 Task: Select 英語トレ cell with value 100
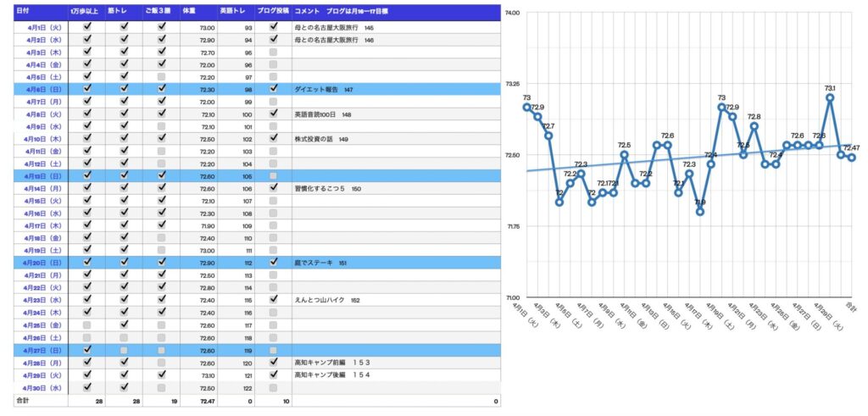coord(236,114)
